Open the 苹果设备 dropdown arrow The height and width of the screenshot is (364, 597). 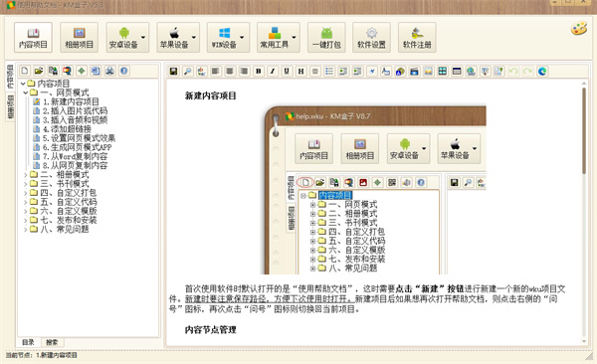pyautogui.click(x=194, y=38)
